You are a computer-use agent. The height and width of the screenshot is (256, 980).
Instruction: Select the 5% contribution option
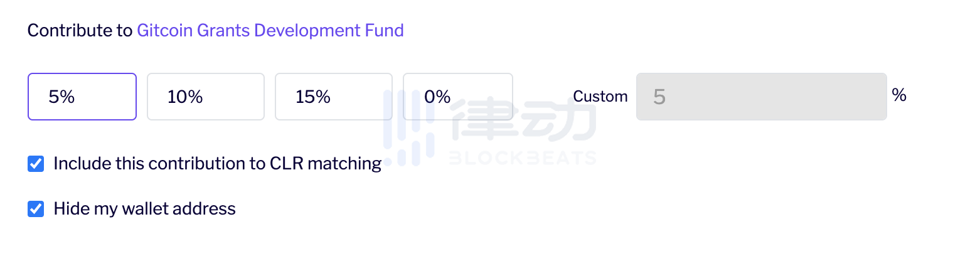pyautogui.click(x=82, y=97)
